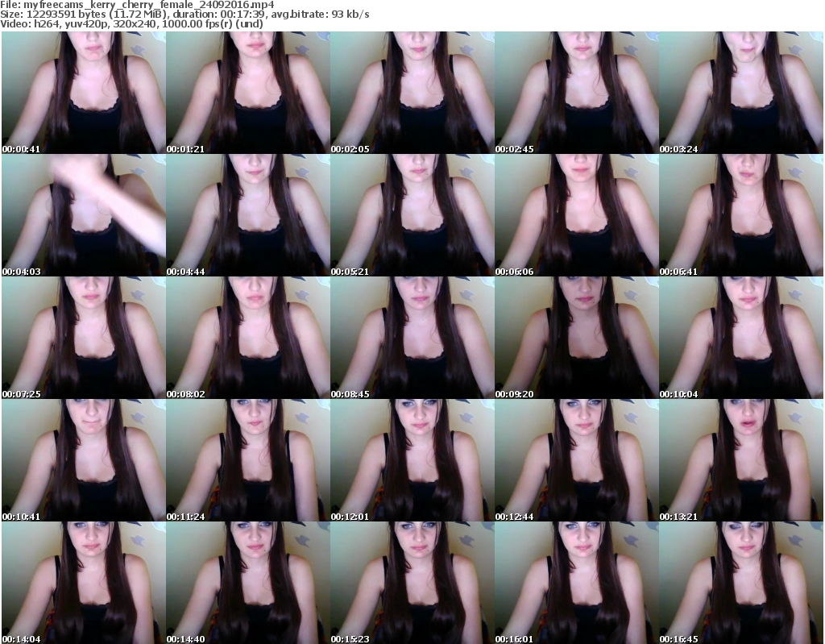
Task: Pick the frame at timestamp 00:08:02
Action: [248, 338]
